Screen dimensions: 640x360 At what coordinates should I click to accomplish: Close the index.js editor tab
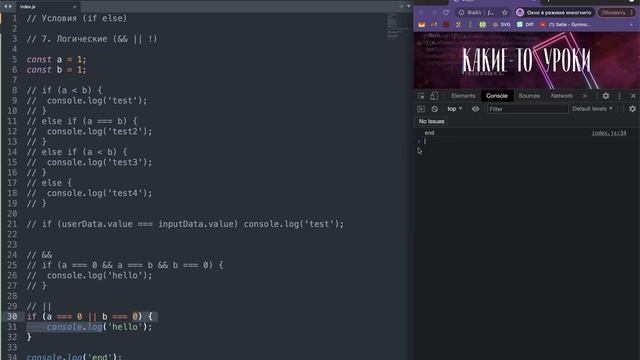74,7
